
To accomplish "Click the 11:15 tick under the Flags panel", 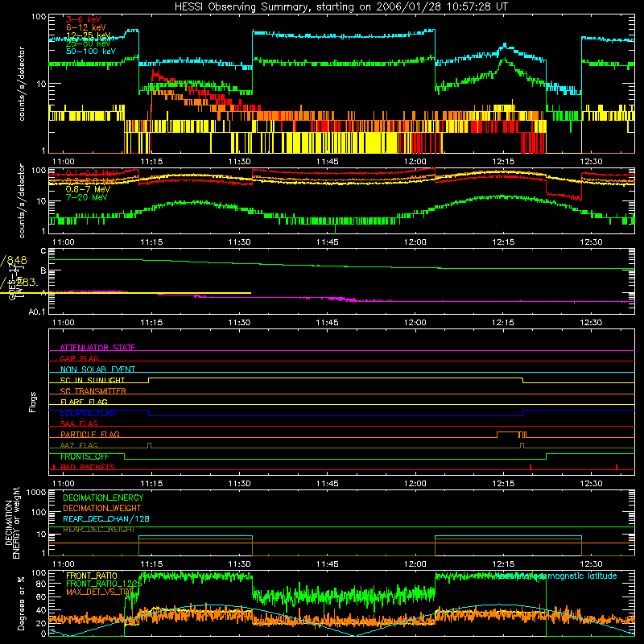I will (151, 484).
